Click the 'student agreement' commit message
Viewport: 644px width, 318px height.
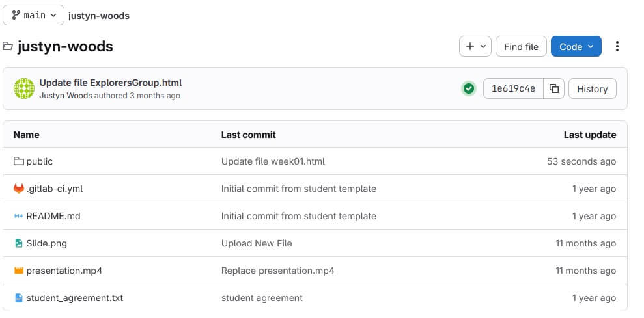[262, 298]
